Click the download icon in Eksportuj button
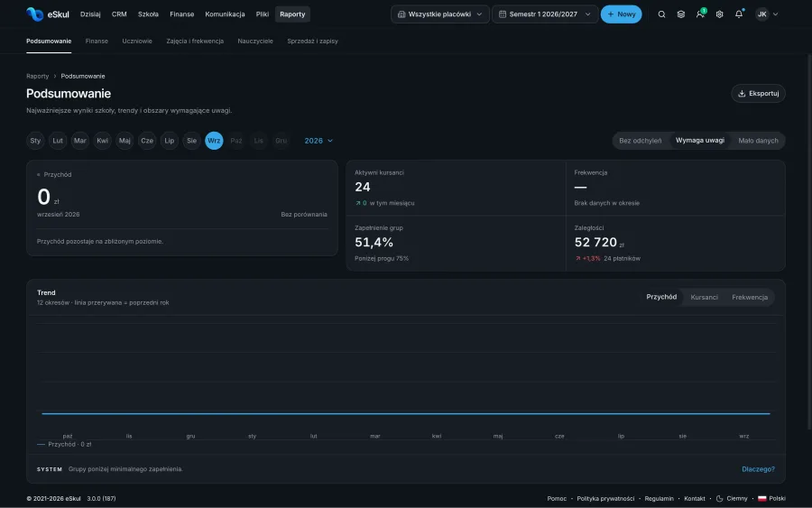The width and height of the screenshot is (812, 508). click(742, 94)
